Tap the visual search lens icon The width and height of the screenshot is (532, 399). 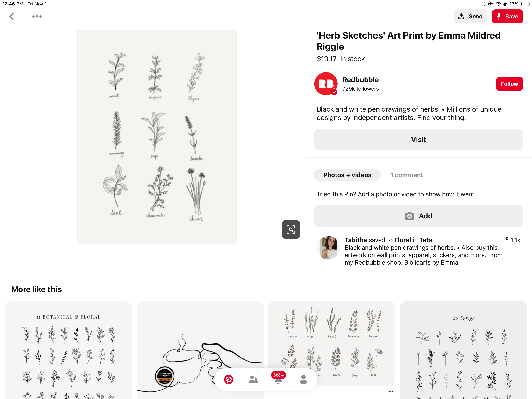291,229
